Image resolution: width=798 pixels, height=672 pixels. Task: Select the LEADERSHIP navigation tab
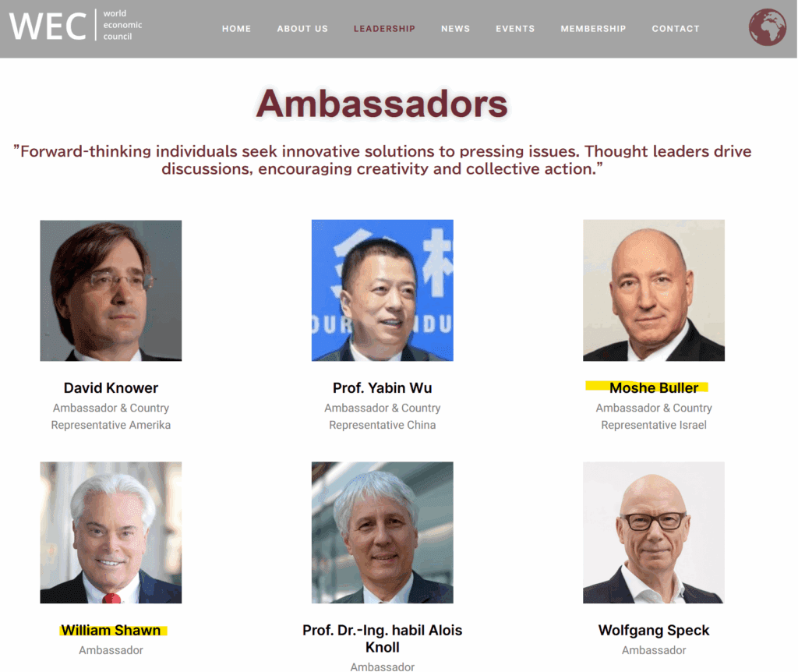[384, 28]
